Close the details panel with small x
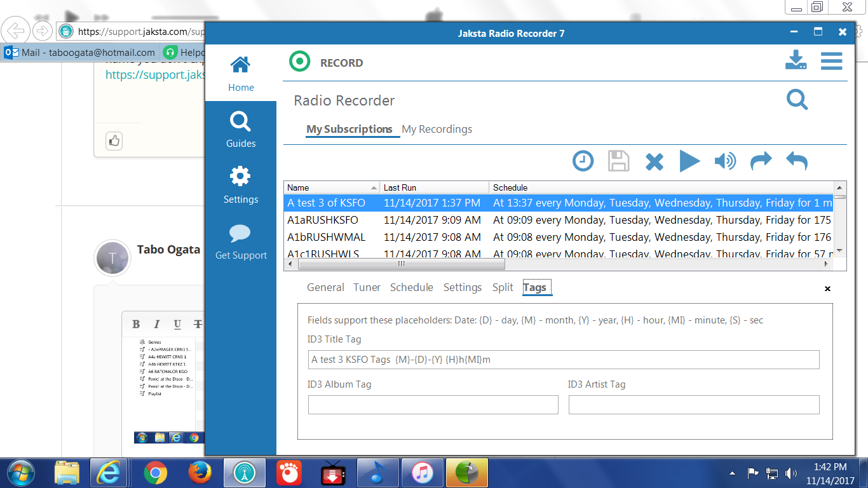 click(827, 288)
